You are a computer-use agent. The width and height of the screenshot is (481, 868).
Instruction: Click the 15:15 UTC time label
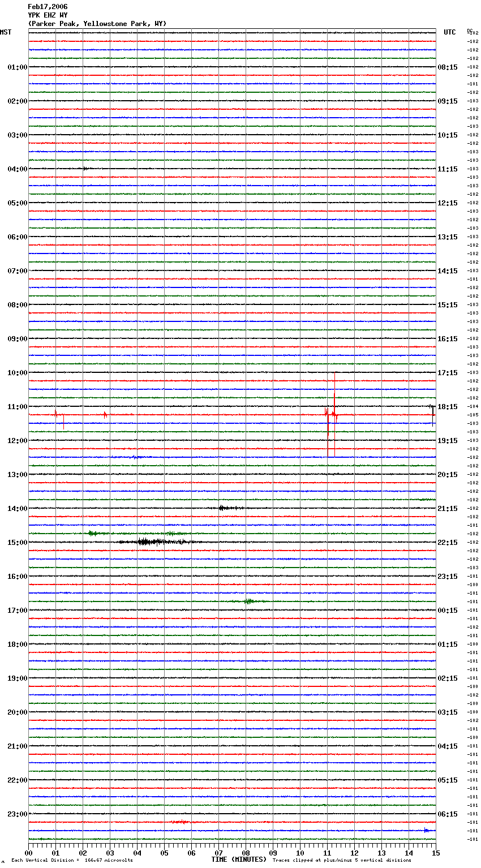coord(448,305)
